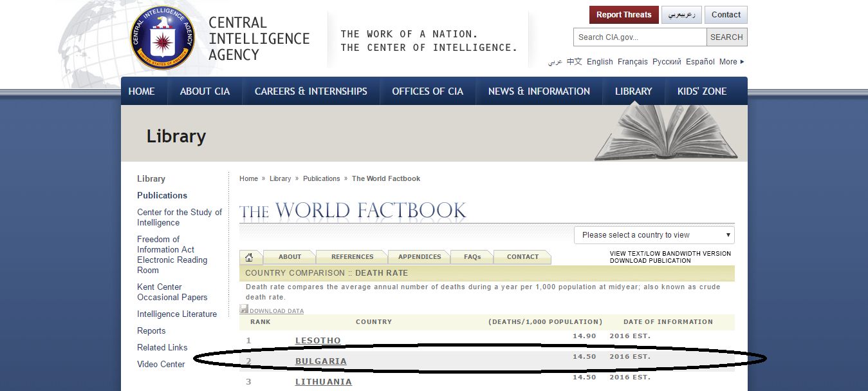Click the download data disk icon
Screen dimensions: 868x391
244,309
